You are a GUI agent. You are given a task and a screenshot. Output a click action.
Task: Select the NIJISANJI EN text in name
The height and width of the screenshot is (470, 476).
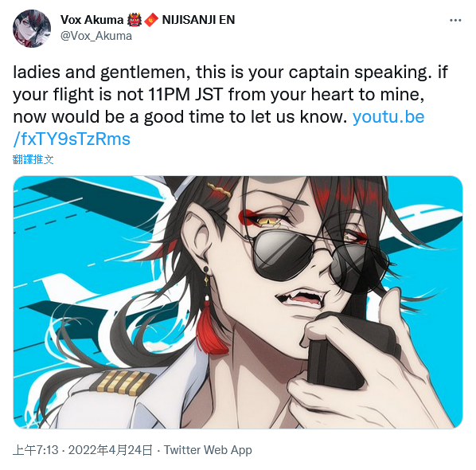click(x=198, y=20)
